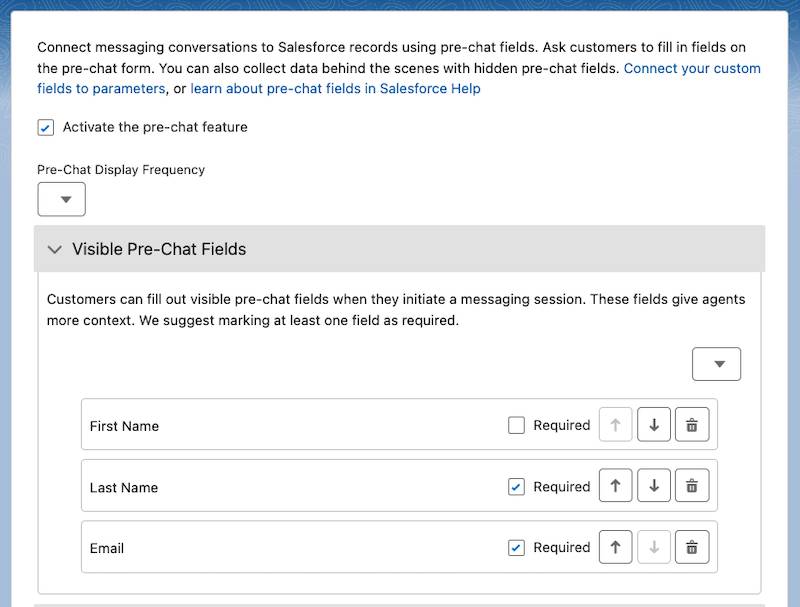Click the Pre-Chat Display Frequency label
This screenshot has height=607, width=800.
[121, 170]
